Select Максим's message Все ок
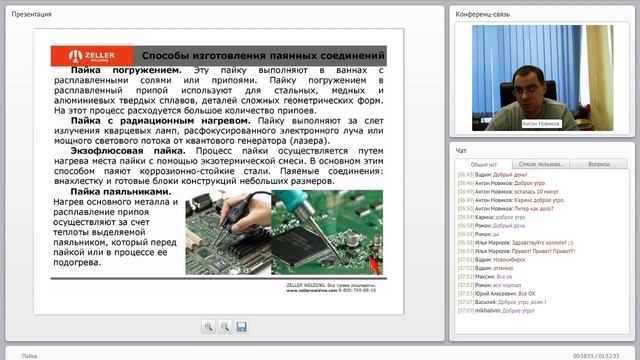This screenshot has width=640, height=360. tap(485, 277)
